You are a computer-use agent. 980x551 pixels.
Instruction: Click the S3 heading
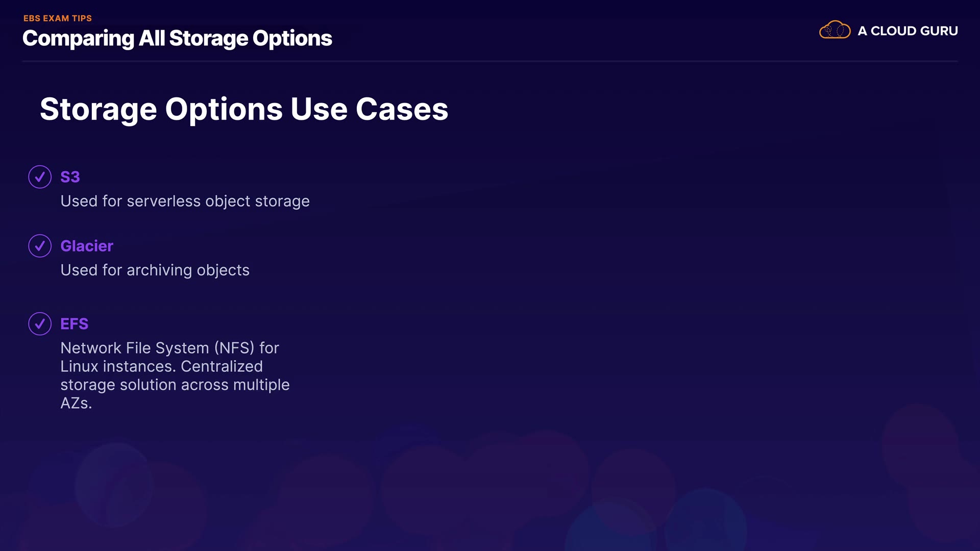coord(70,177)
